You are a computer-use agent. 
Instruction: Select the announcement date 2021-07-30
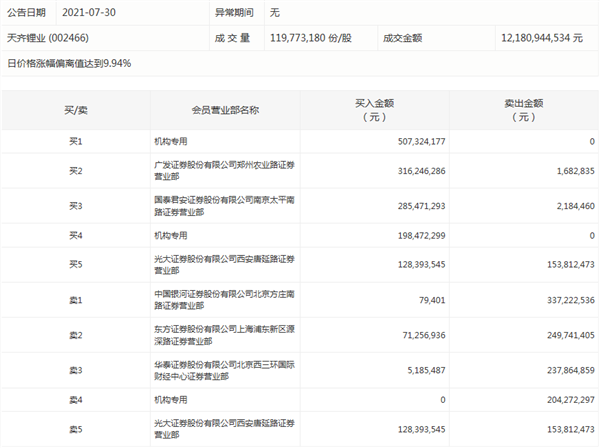pos(89,13)
